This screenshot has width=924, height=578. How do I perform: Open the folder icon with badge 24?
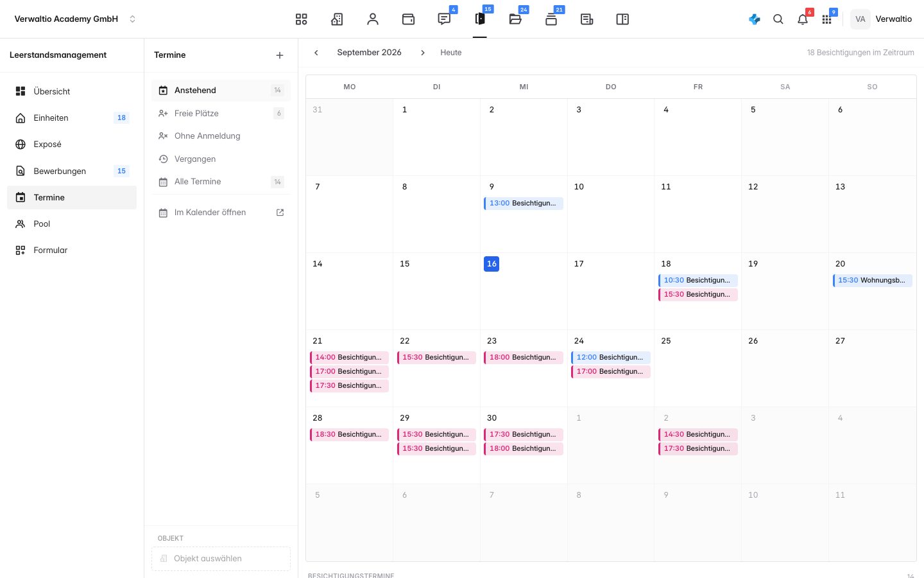tap(515, 19)
